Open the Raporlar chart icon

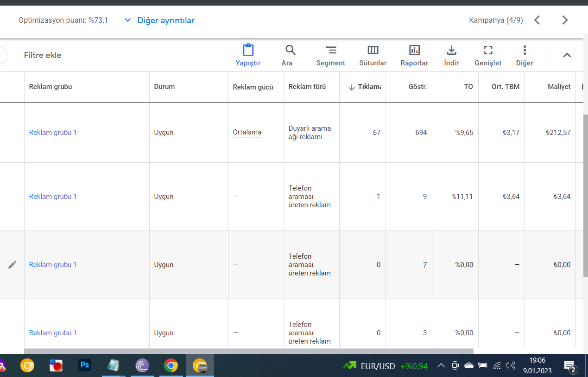(414, 50)
